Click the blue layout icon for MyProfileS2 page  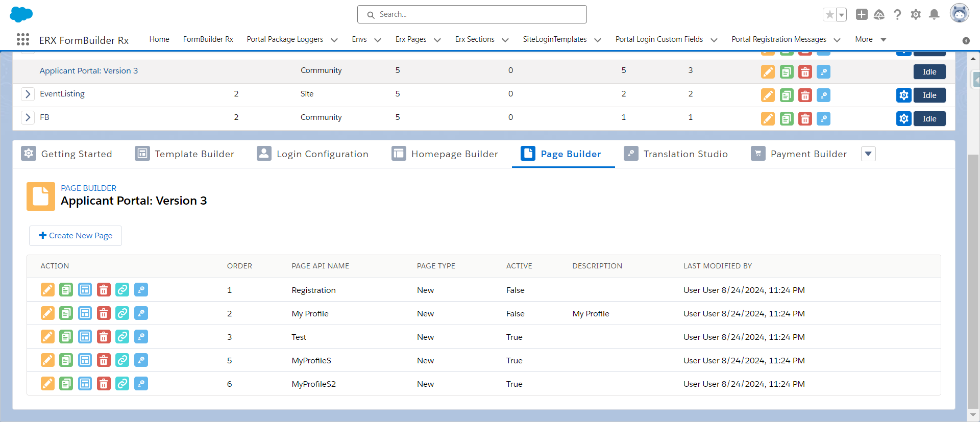click(85, 384)
